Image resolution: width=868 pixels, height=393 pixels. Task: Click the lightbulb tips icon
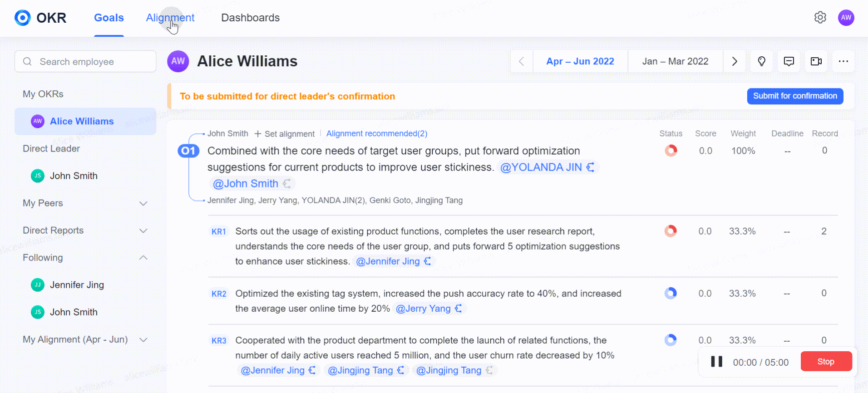click(x=762, y=61)
